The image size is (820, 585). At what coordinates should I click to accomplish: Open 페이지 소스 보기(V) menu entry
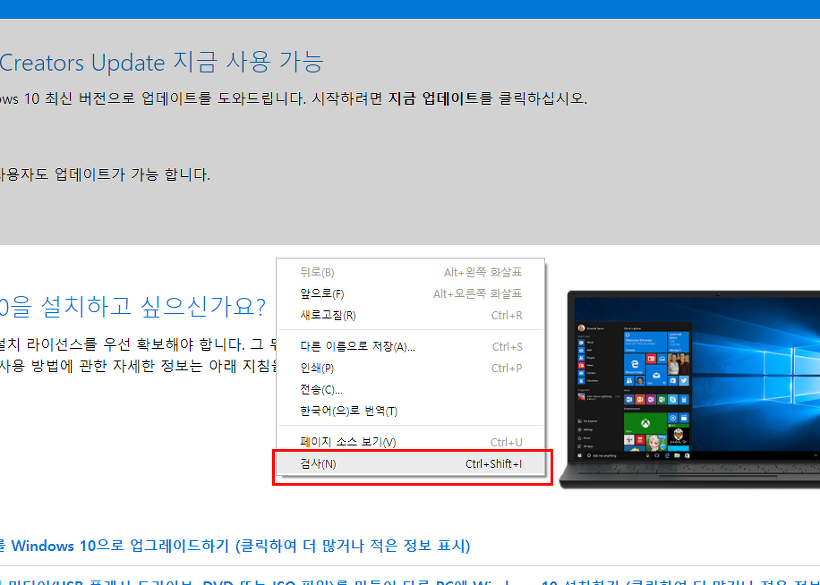pyautogui.click(x=411, y=442)
